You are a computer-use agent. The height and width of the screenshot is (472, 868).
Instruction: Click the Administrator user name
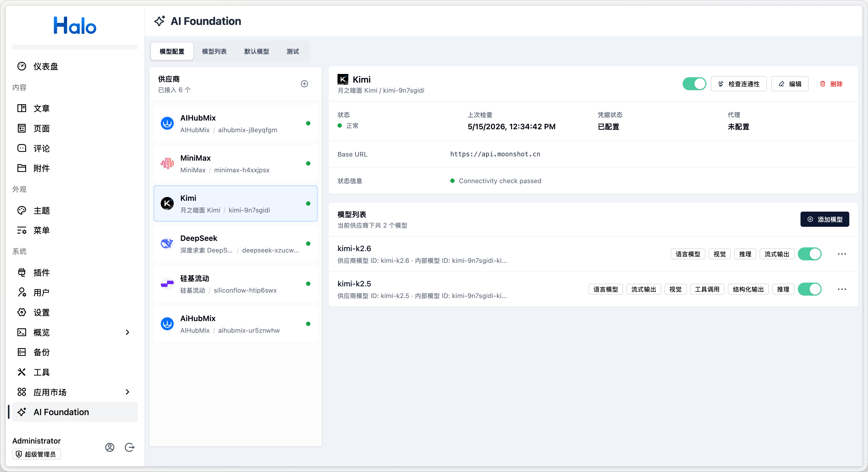coord(36,441)
